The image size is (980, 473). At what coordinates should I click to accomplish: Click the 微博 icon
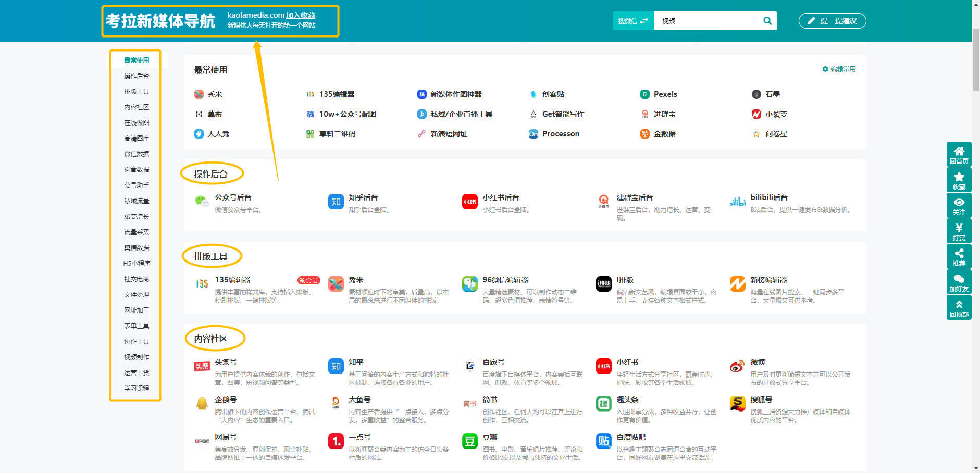(x=738, y=366)
